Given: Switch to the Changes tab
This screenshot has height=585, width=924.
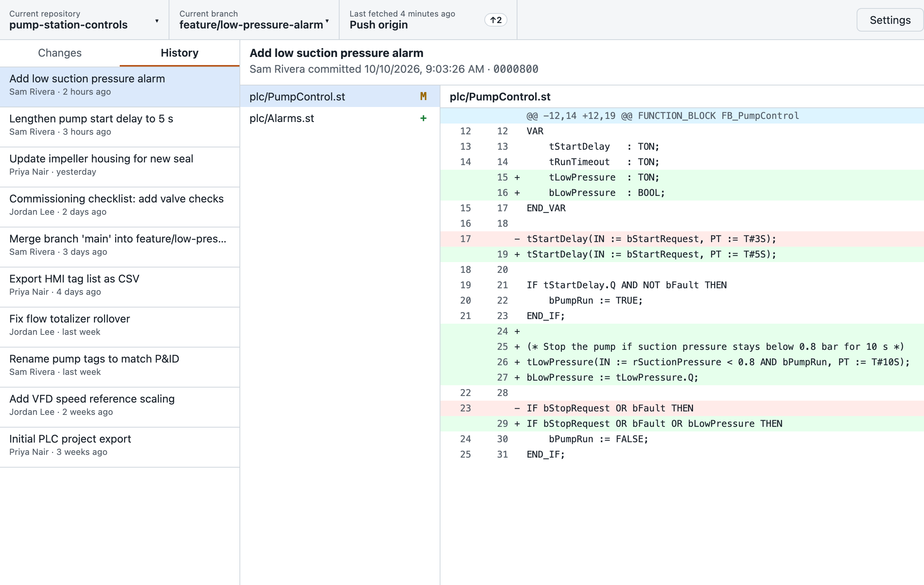Looking at the screenshot, I should [60, 53].
